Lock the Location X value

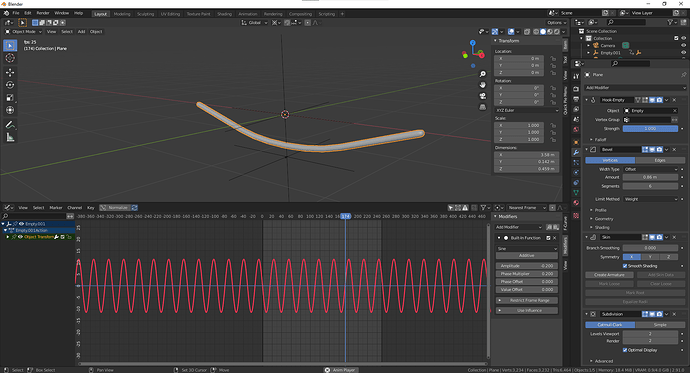553,59
